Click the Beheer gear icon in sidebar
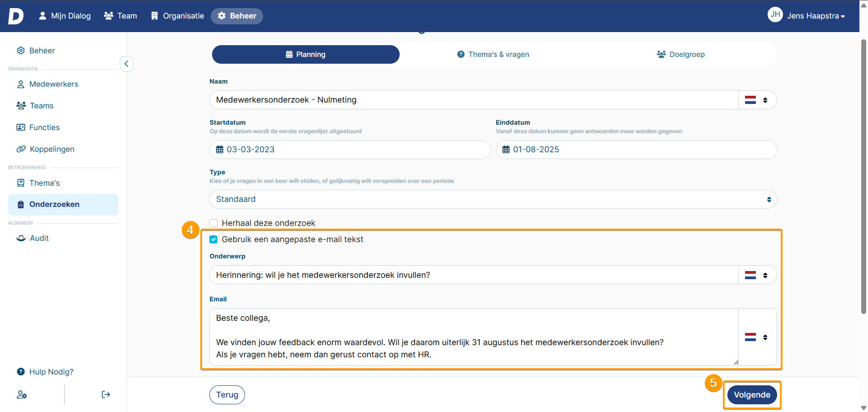The width and height of the screenshot is (868, 412). [21, 51]
